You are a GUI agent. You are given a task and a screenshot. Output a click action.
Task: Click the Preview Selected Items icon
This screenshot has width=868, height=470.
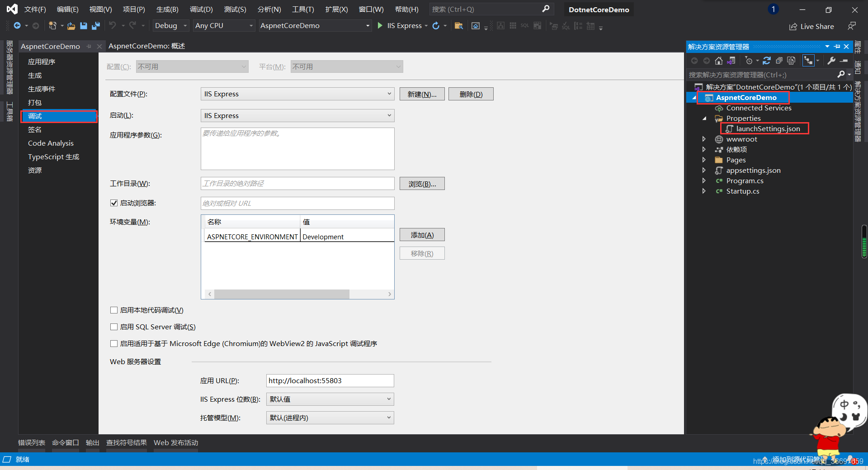pos(844,61)
